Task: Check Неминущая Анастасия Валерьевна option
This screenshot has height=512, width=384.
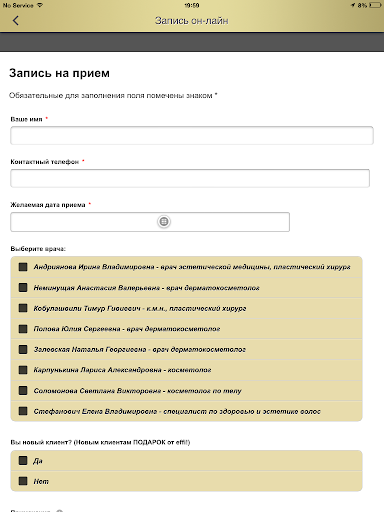Action: point(23,287)
